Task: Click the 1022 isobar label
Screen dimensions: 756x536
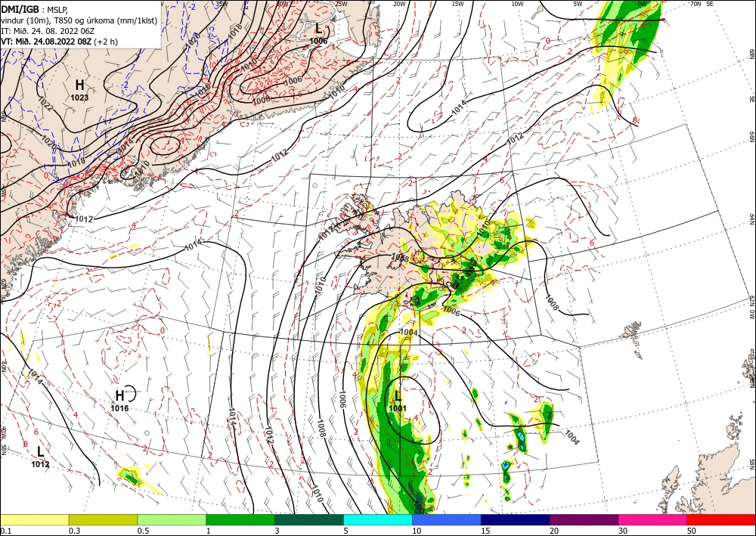Action: 47,106
